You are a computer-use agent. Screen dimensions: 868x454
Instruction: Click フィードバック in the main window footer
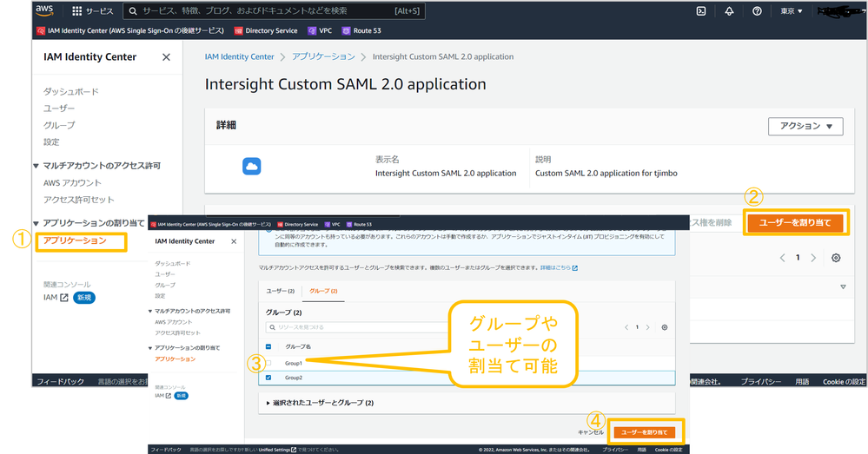60,382
